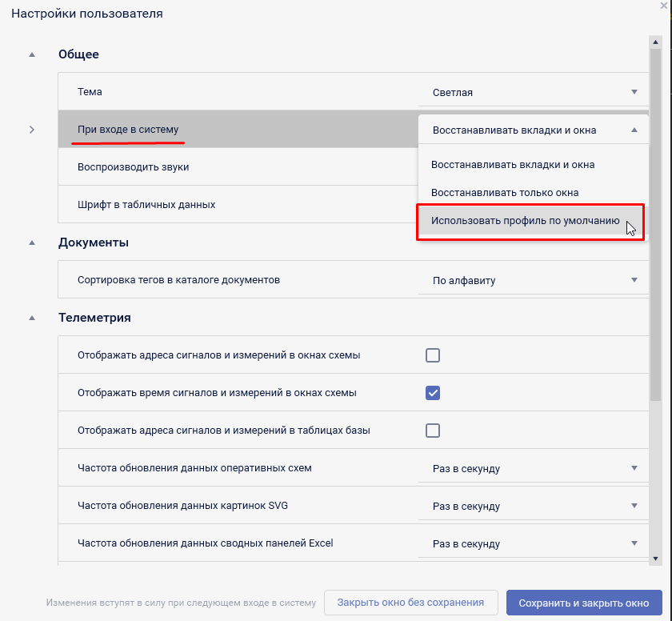Image resolution: width=672 pixels, height=621 pixels.
Task: Open the Тема dropdown
Action: pyautogui.click(x=533, y=92)
